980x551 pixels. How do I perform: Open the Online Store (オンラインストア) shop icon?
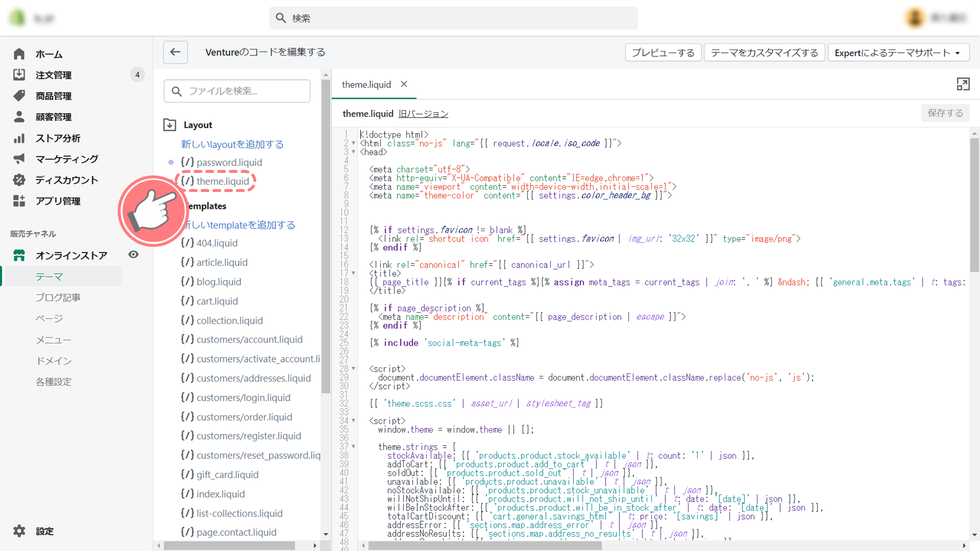point(19,255)
